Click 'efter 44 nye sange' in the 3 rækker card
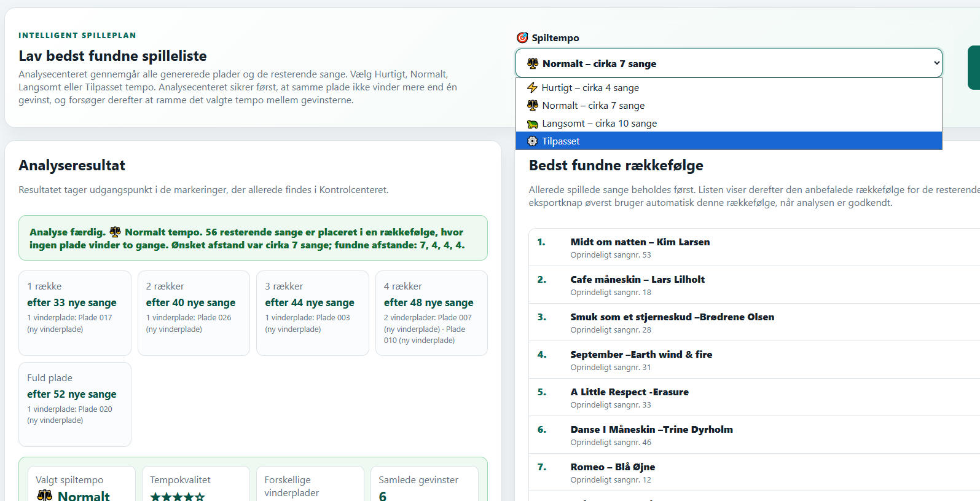Viewport: 980px width, 501px height. click(310, 302)
